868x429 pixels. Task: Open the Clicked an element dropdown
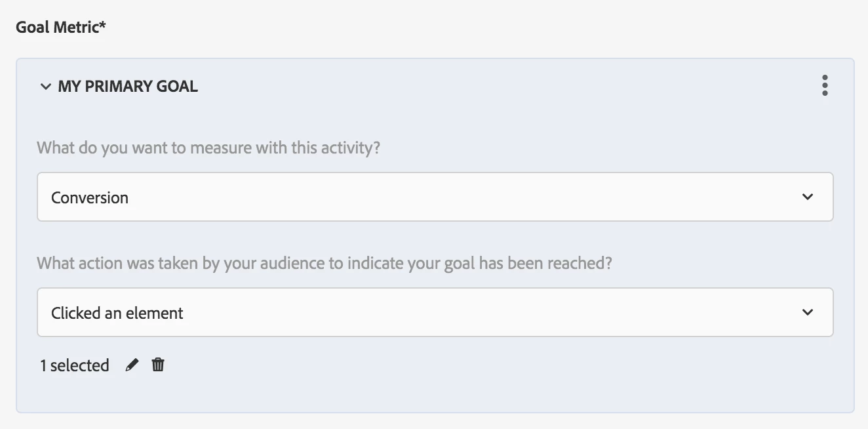click(435, 312)
